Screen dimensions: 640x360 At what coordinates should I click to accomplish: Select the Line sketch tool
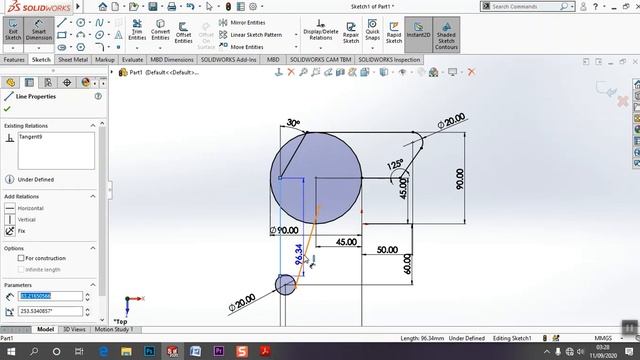[62, 22]
